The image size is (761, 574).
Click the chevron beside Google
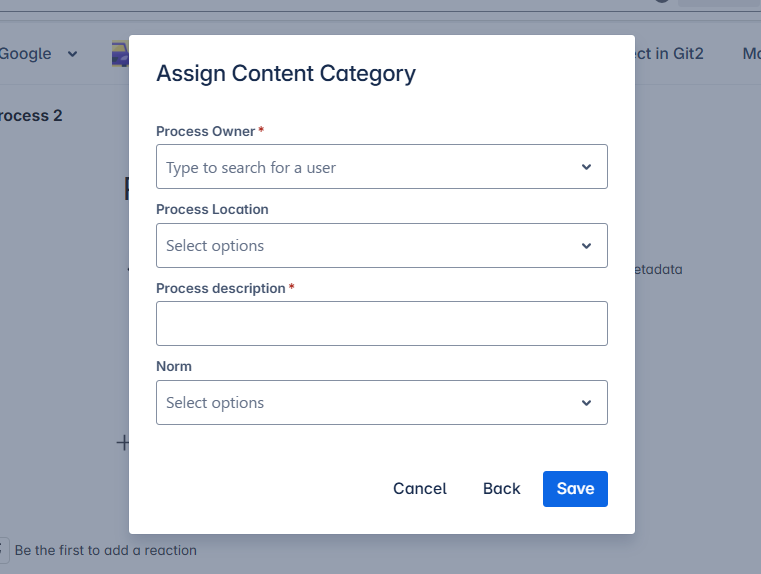[72, 54]
